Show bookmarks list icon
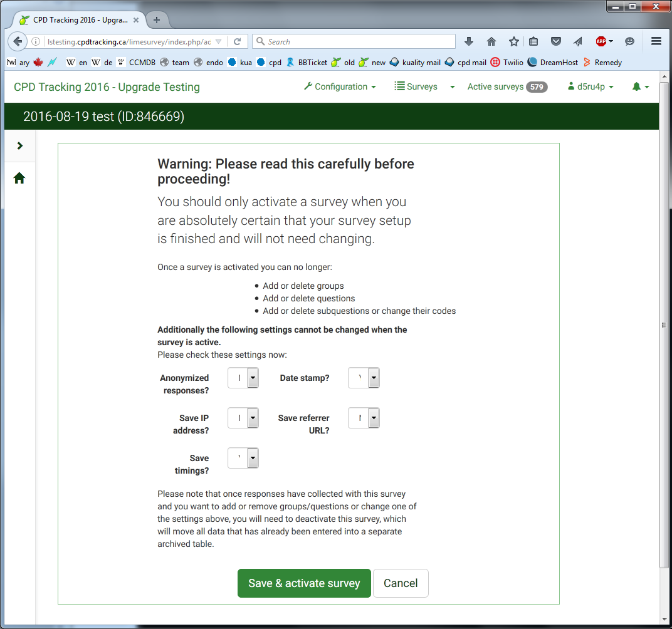672x629 pixels. click(533, 41)
